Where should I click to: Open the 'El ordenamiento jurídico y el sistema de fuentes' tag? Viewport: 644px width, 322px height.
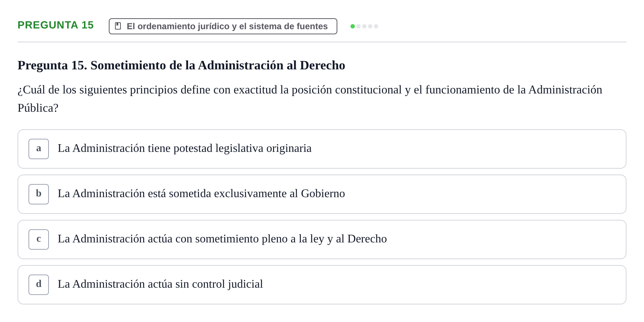tap(223, 26)
